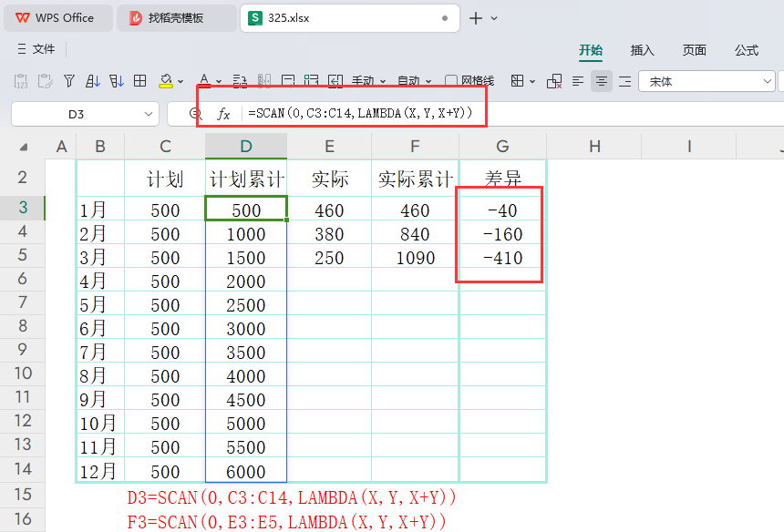Click the table grid icon beside sort
The width and height of the screenshot is (784, 532).
click(x=140, y=81)
